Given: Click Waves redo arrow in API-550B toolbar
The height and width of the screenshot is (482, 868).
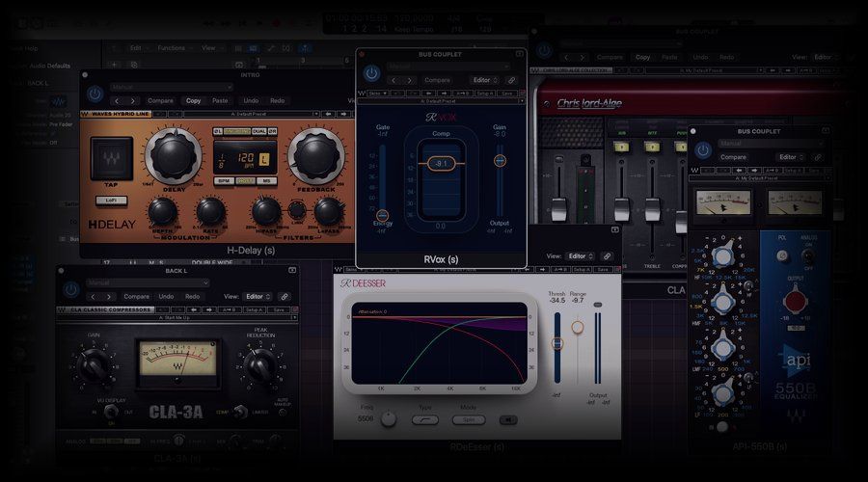Looking at the screenshot, I should coord(754,171).
